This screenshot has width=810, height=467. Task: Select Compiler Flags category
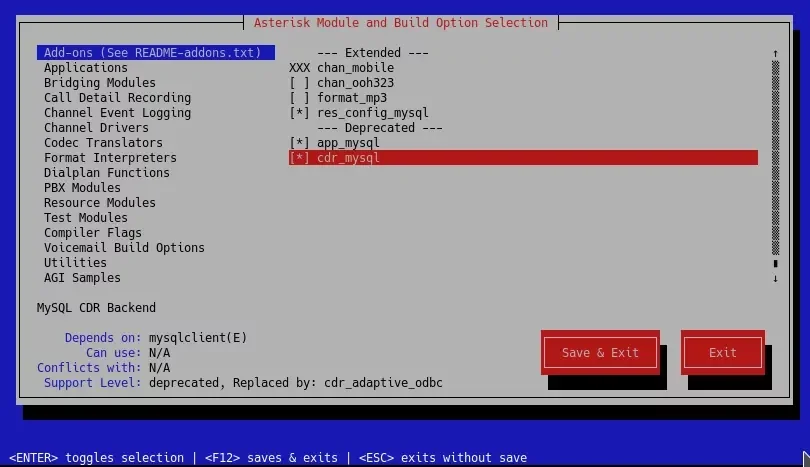[x=92, y=232]
